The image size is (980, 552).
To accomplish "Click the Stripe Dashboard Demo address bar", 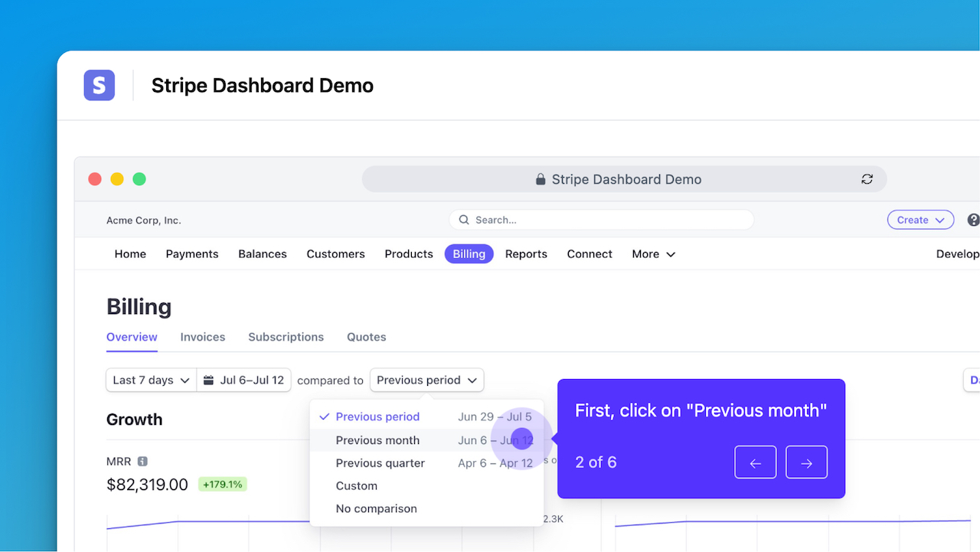I will 624,179.
